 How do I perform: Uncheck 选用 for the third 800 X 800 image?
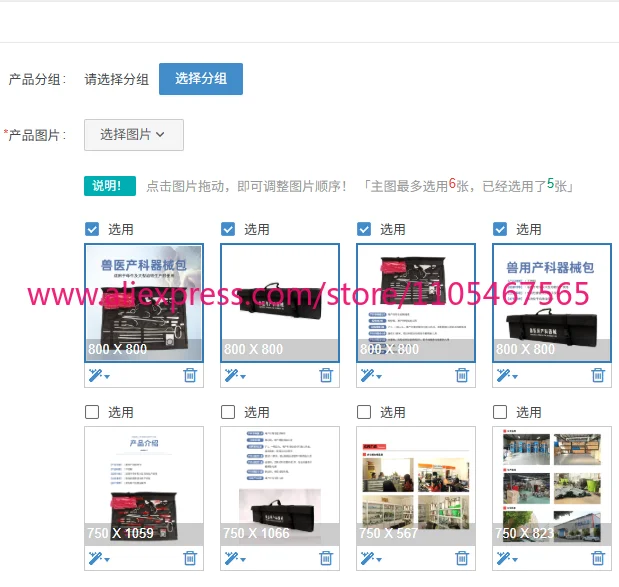(364, 229)
